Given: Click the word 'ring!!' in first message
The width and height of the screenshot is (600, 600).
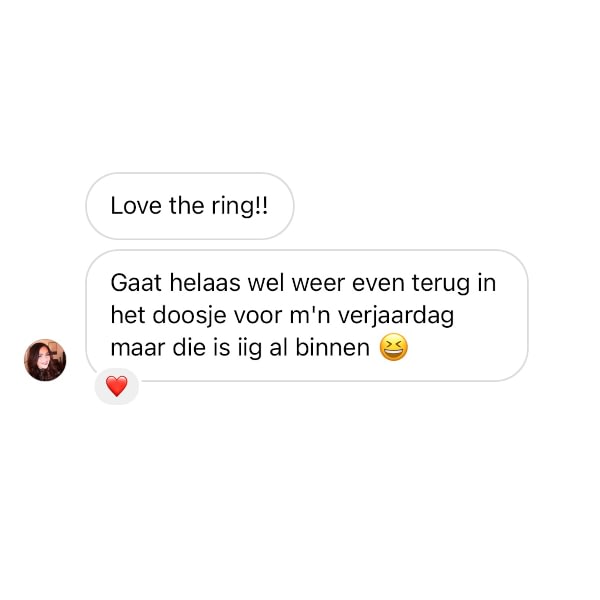Looking at the screenshot, I should point(240,207).
